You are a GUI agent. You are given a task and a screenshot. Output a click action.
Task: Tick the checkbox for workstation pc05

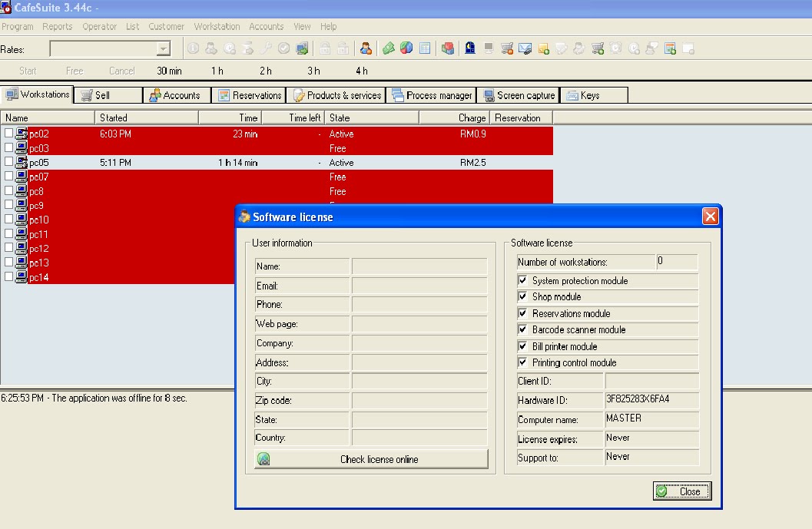point(8,161)
